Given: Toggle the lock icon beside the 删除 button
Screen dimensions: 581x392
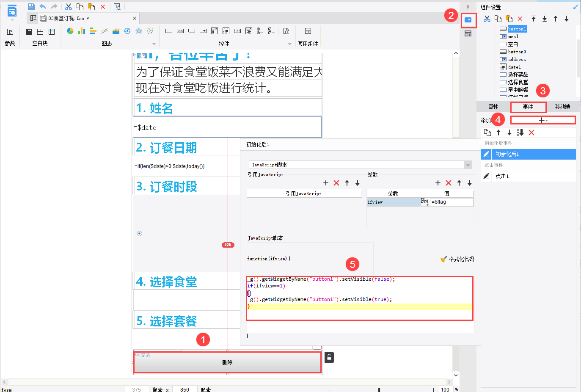Looking at the screenshot, I should pos(329,357).
